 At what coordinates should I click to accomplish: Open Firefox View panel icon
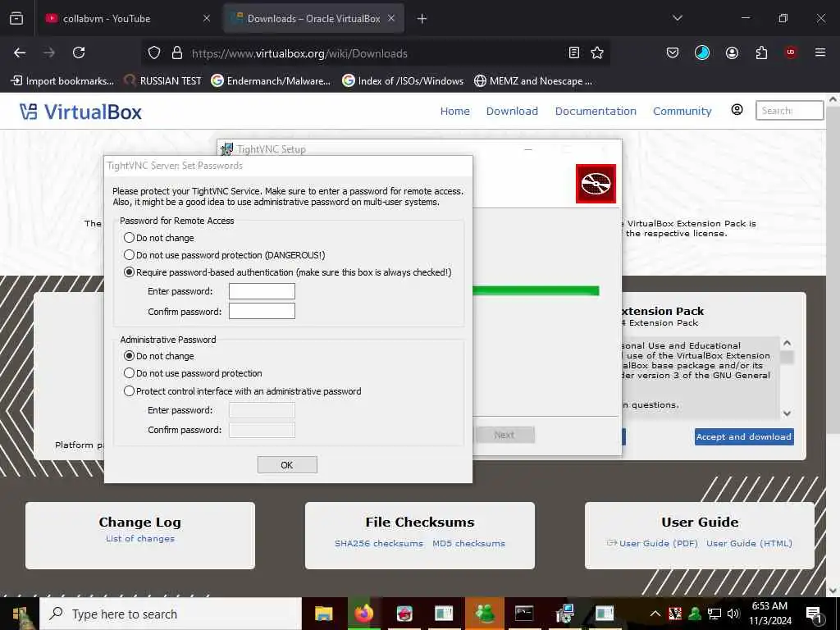pyautogui.click(x=16, y=19)
